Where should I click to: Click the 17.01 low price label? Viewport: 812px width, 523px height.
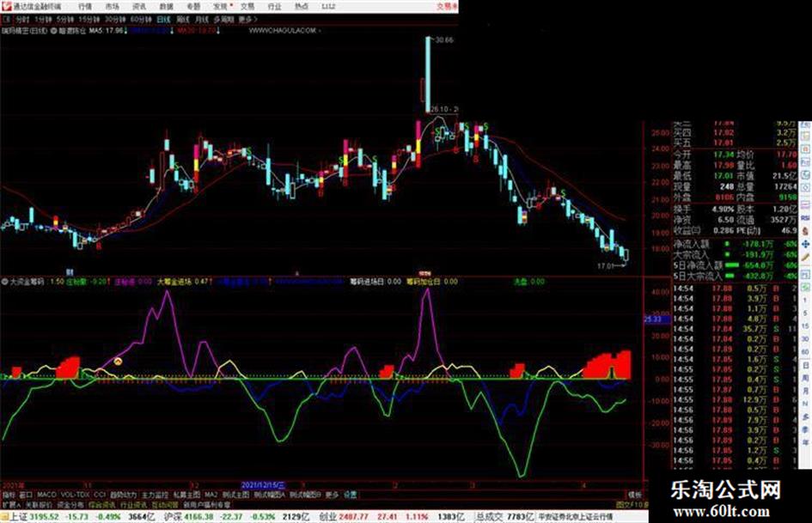606,266
